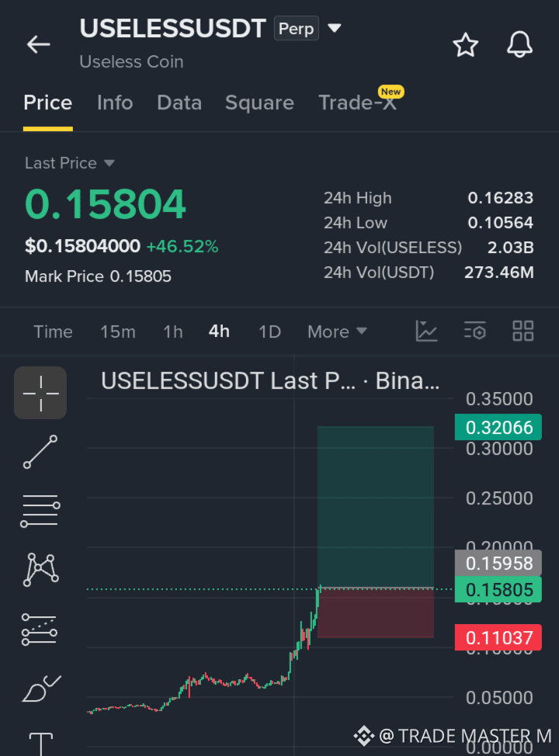Open the grid layout icon
This screenshot has height=756, width=559.
[523, 331]
